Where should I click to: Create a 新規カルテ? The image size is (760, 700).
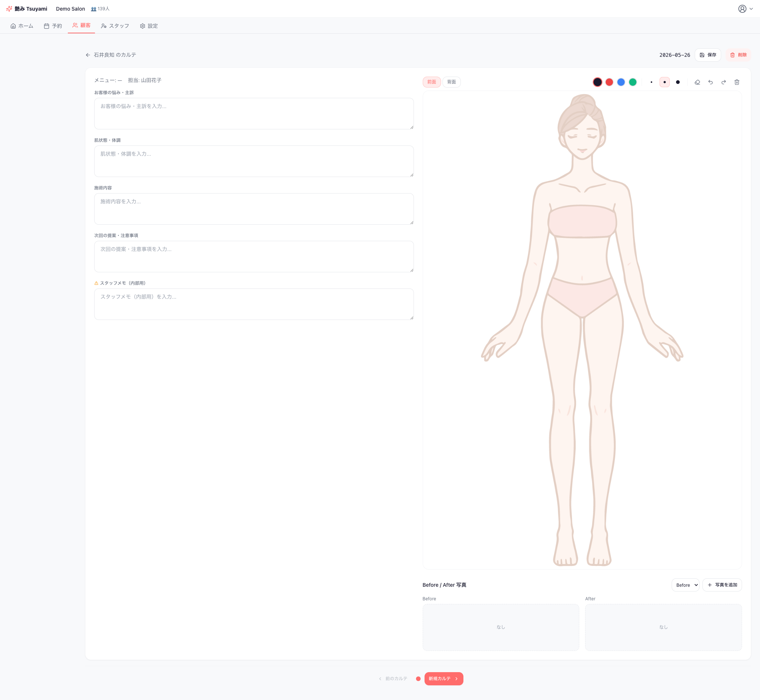(x=444, y=678)
